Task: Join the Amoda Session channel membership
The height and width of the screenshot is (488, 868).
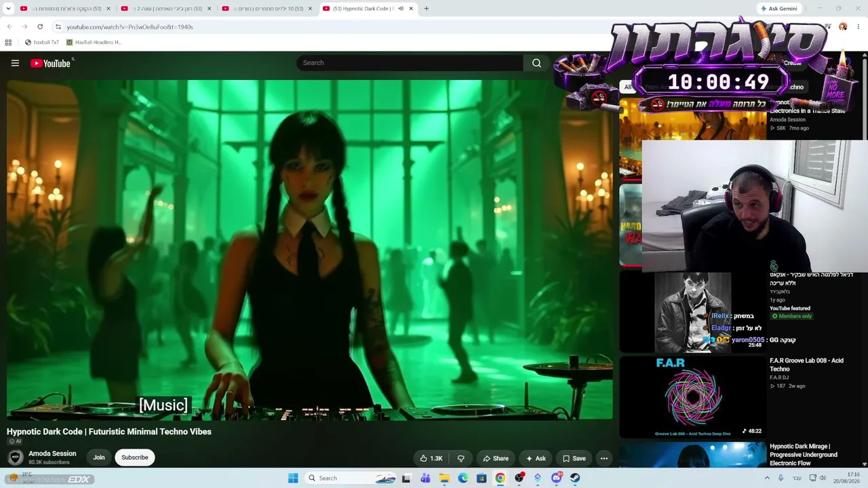Action: pyautogui.click(x=99, y=457)
